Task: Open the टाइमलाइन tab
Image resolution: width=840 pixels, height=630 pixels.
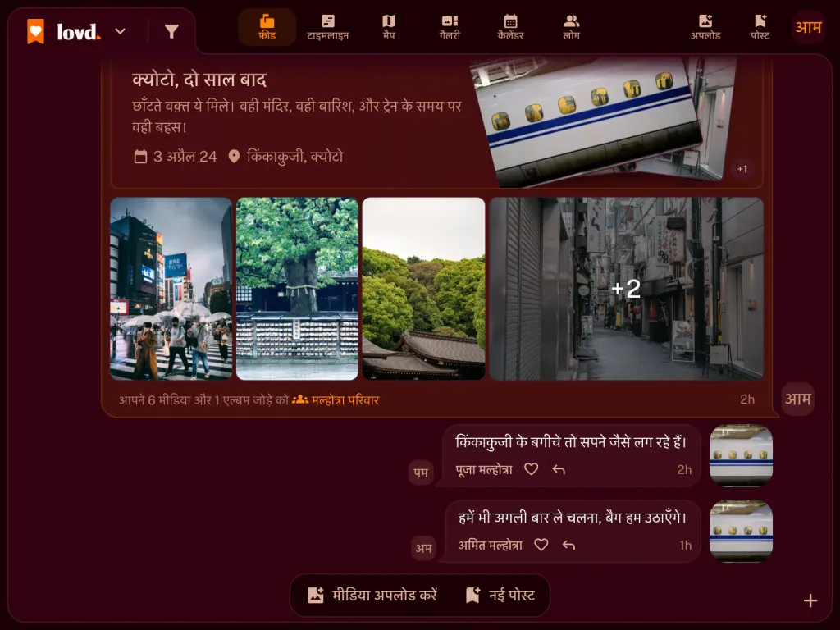Action: [x=328, y=27]
